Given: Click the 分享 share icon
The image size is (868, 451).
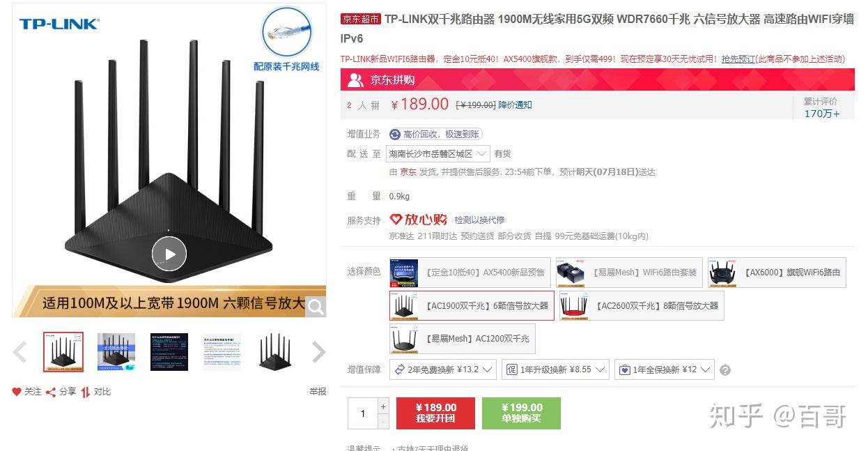Looking at the screenshot, I should (51, 392).
